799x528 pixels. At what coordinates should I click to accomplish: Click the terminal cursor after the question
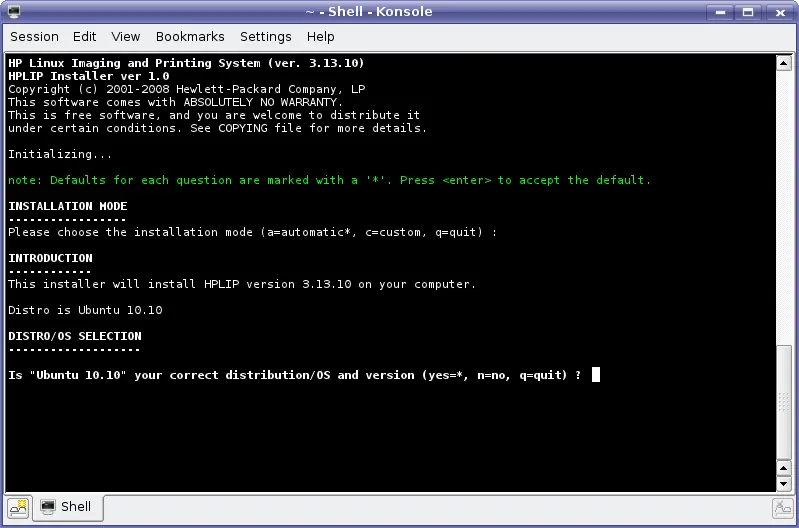point(596,375)
